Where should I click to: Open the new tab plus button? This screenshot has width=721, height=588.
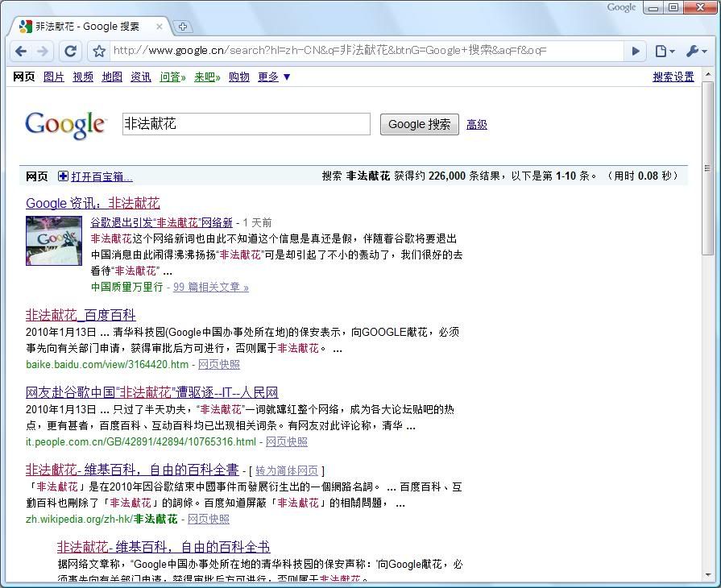tap(183, 27)
